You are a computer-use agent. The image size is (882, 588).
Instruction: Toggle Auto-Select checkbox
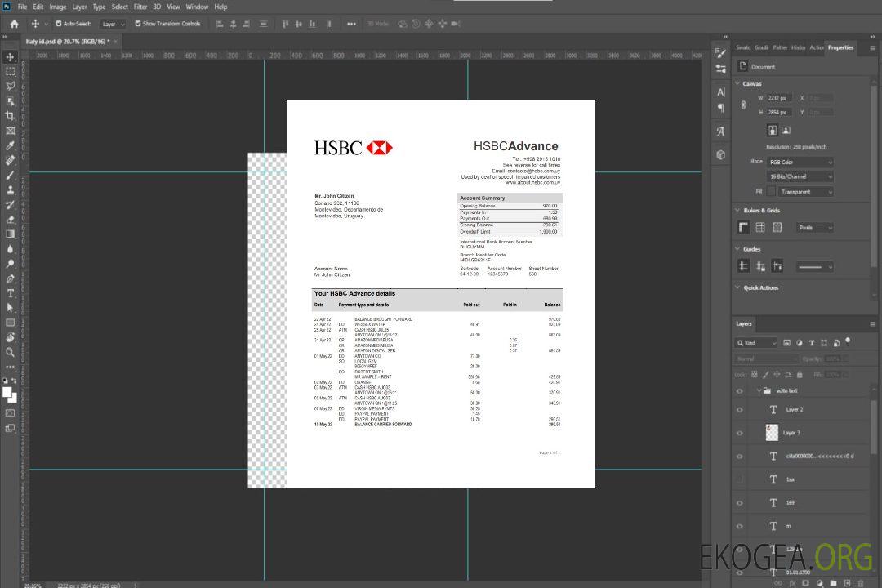59,24
